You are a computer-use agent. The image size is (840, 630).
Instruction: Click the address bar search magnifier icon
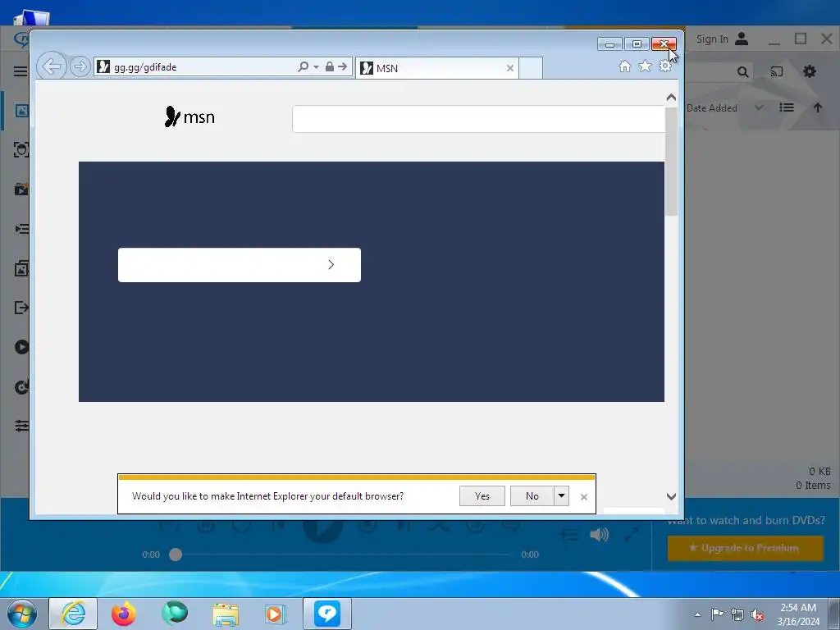tap(304, 67)
